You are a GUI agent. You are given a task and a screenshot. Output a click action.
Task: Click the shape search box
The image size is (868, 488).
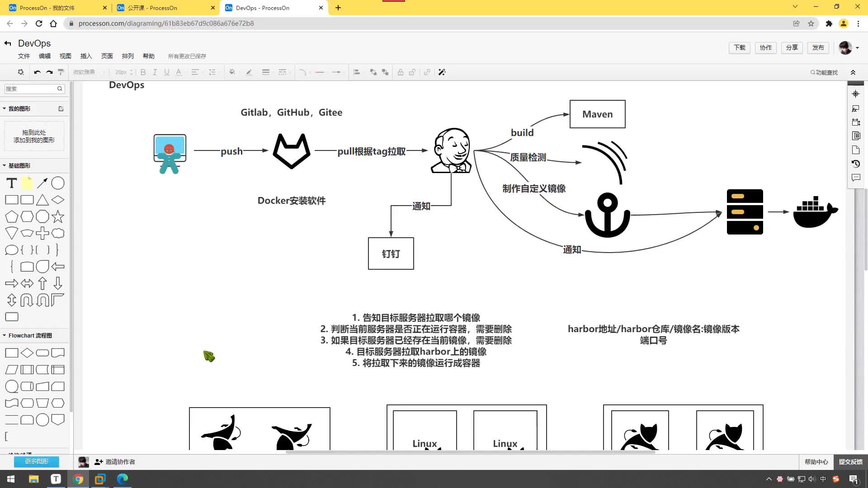pos(34,89)
